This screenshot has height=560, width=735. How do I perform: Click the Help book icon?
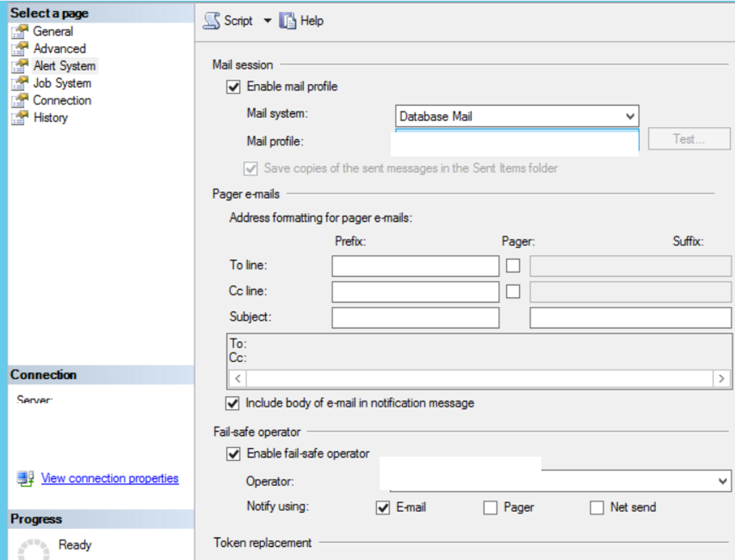(288, 21)
